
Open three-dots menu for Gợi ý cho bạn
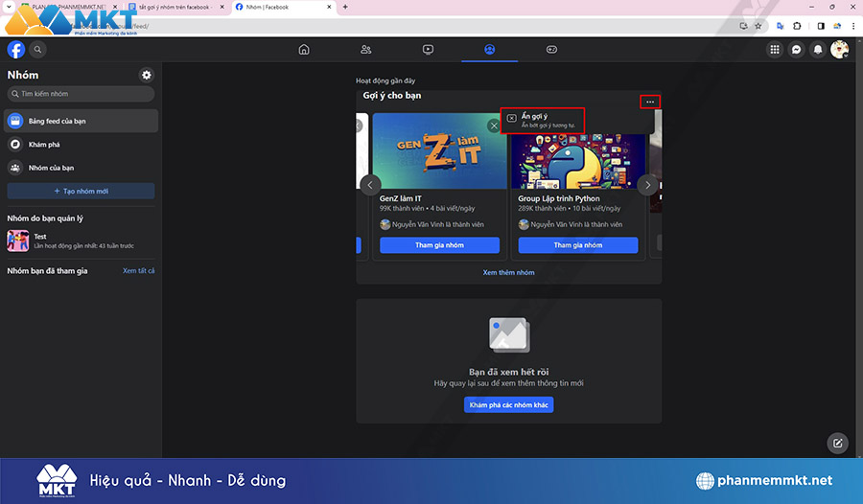pyautogui.click(x=650, y=102)
